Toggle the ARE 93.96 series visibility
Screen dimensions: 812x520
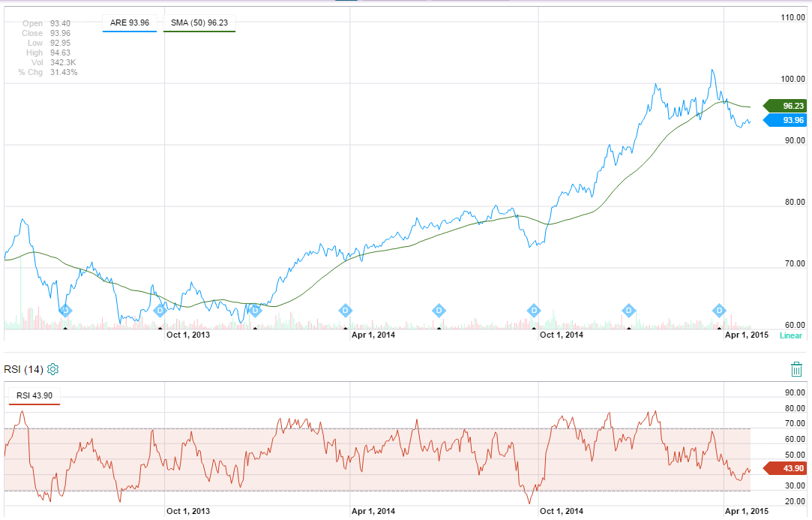point(129,23)
